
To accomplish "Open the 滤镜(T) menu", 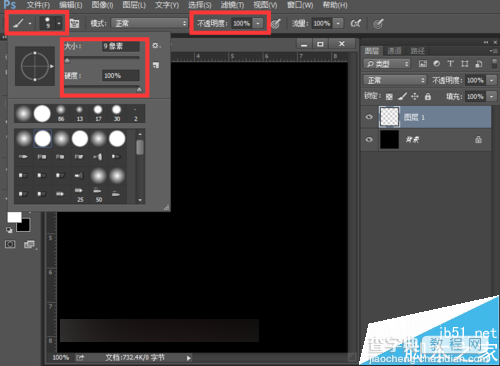I will pos(232,5).
